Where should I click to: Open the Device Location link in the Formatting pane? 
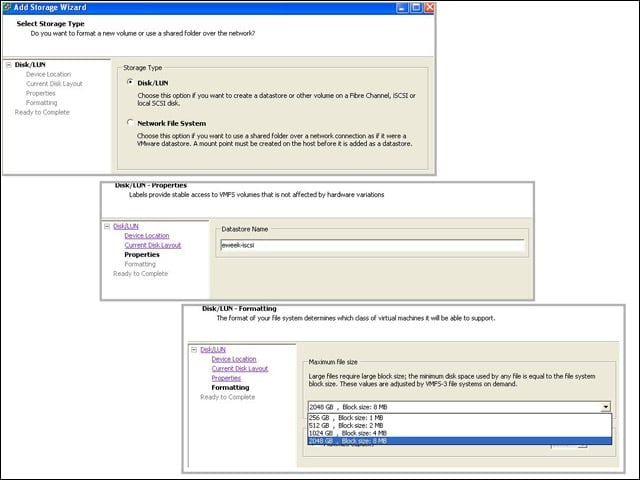[x=234, y=359]
